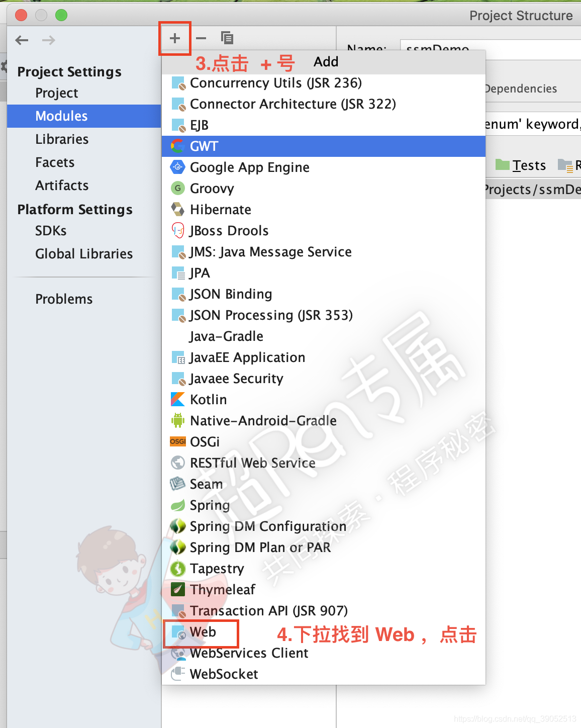
Task: Open the language level dropdown showing 'enum' keyword
Action: pyautogui.click(x=533, y=124)
